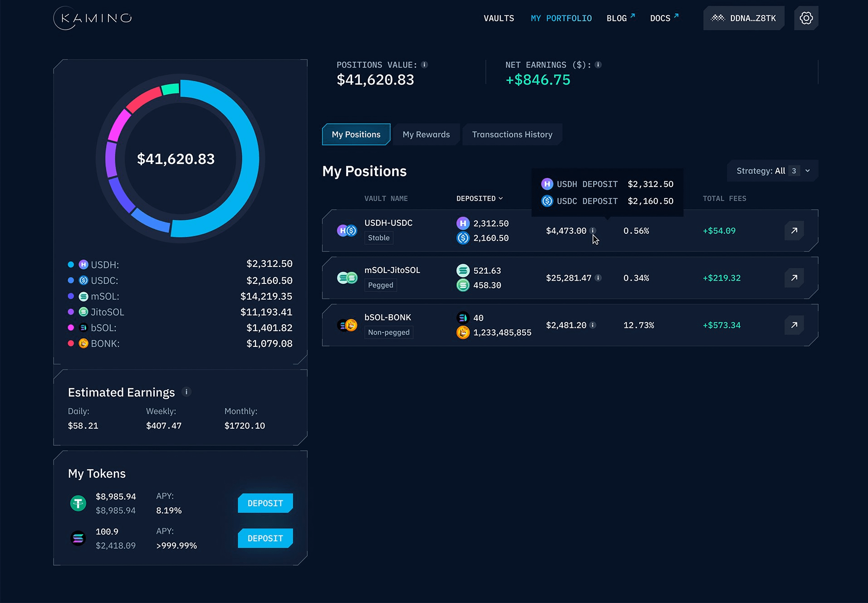Click the info icon next to $25,281.47

pos(598,278)
